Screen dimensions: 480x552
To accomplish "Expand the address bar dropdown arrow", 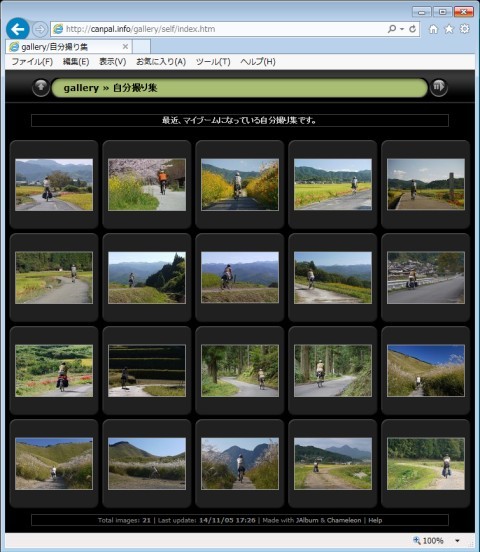I will point(402,29).
